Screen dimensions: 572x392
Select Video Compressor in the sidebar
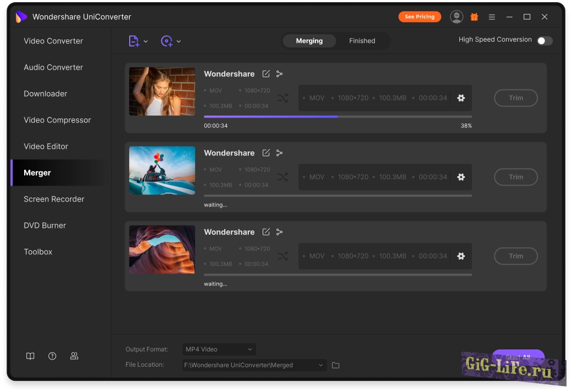click(57, 120)
